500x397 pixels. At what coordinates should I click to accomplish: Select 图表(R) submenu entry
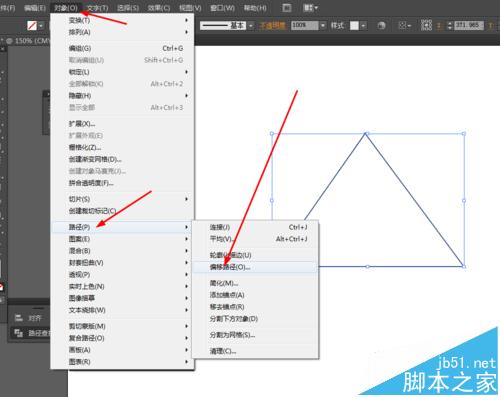122,362
